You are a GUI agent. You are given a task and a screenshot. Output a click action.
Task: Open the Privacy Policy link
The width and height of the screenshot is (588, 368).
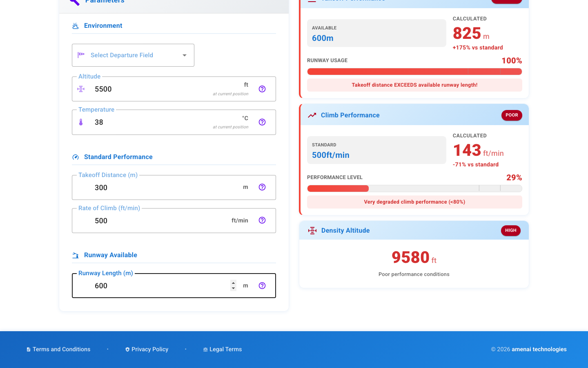click(149, 349)
